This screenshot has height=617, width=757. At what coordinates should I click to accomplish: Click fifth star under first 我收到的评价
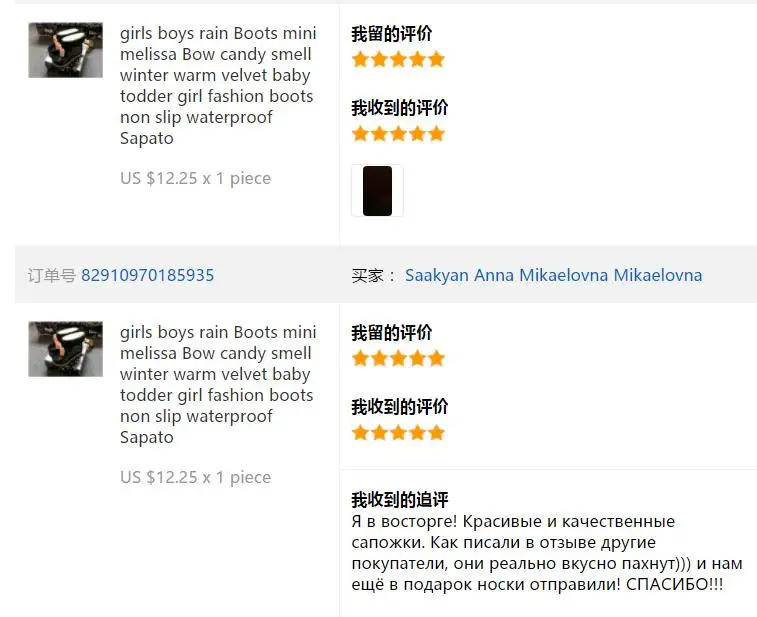(436, 134)
